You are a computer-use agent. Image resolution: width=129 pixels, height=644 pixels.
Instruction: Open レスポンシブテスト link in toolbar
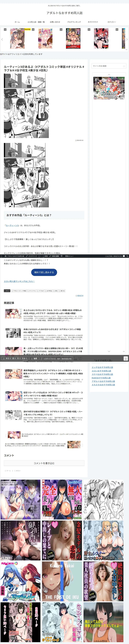[x=50, y=358]
